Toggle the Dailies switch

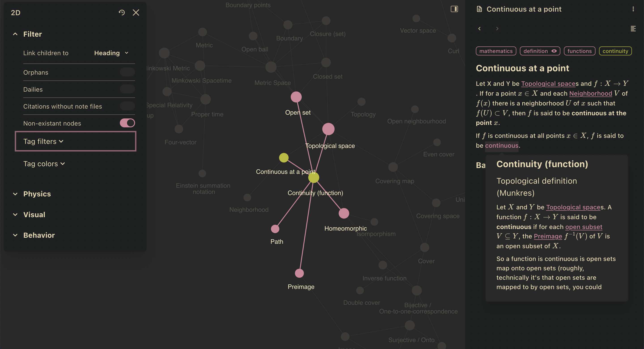pyautogui.click(x=128, y=89)
